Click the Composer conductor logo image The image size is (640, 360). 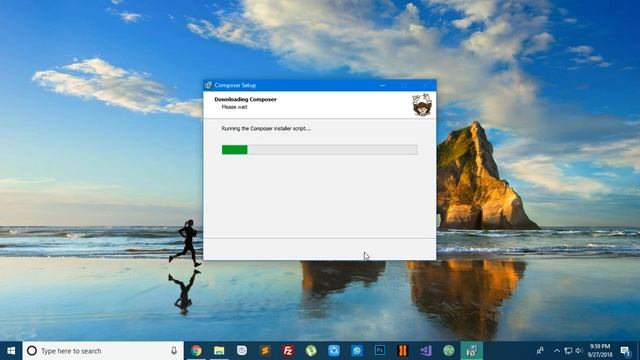click(421, 105)
